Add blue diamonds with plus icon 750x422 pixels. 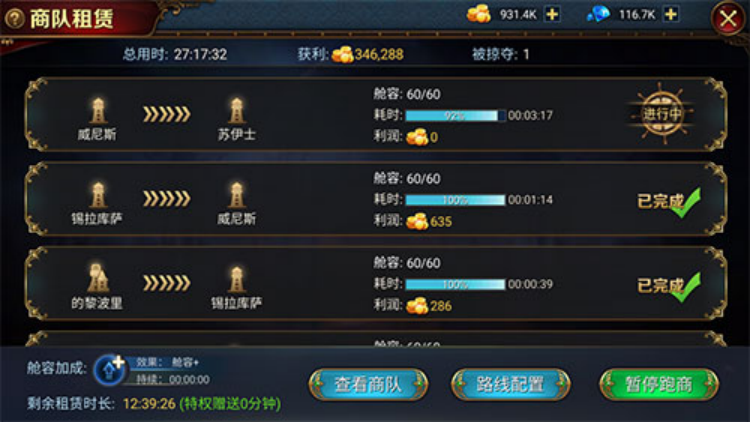tap(671, 14)
